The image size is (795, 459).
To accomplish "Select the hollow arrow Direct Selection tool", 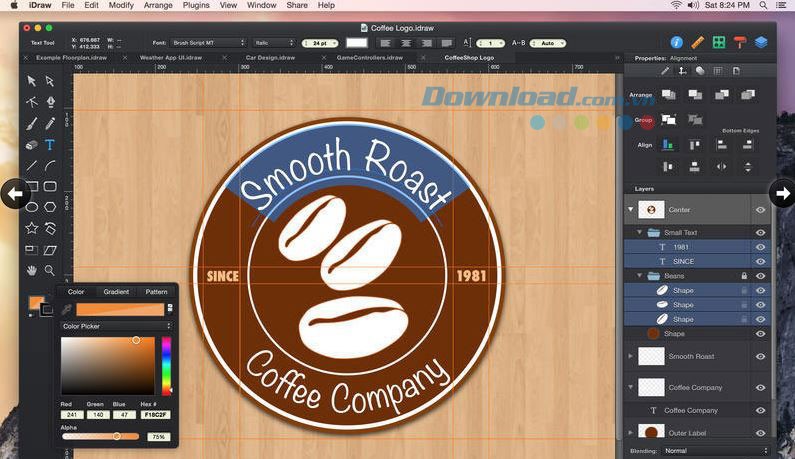I will point(50,81).
